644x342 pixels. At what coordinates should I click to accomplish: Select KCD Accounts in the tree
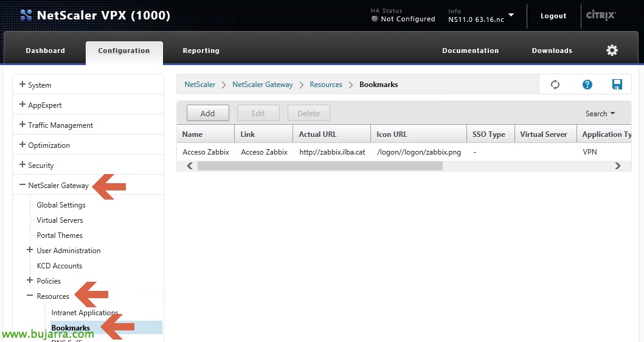(x=60, y=265)
